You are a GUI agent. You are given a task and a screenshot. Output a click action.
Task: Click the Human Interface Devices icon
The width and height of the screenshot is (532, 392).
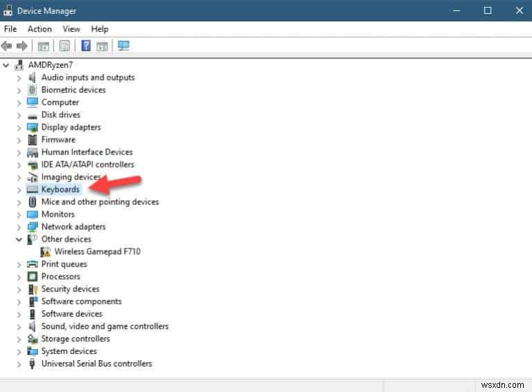point(33,152)
